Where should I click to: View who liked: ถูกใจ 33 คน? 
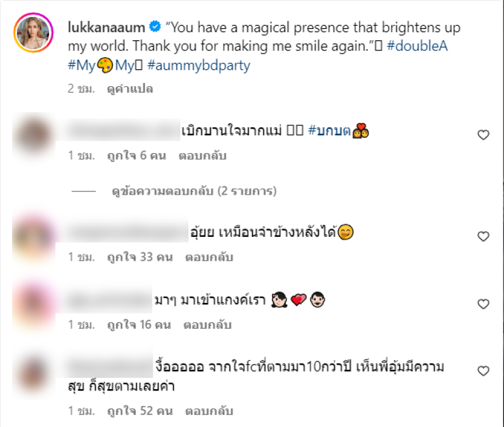coord(140,258)
